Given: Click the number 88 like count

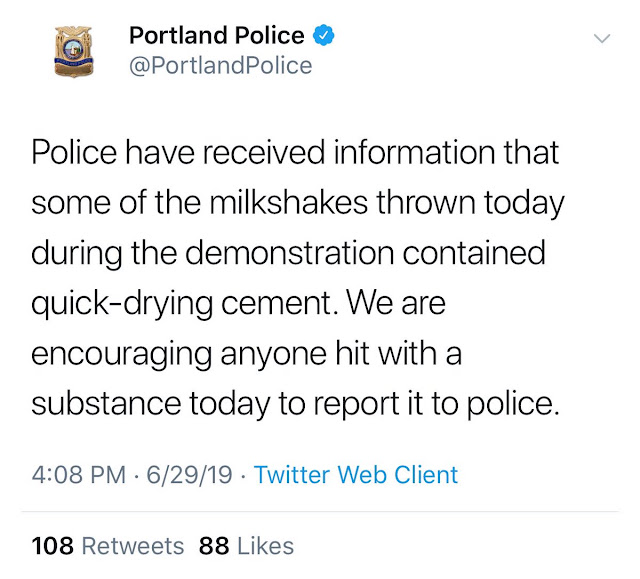Looking at the screenshot, I should point(214,546).
